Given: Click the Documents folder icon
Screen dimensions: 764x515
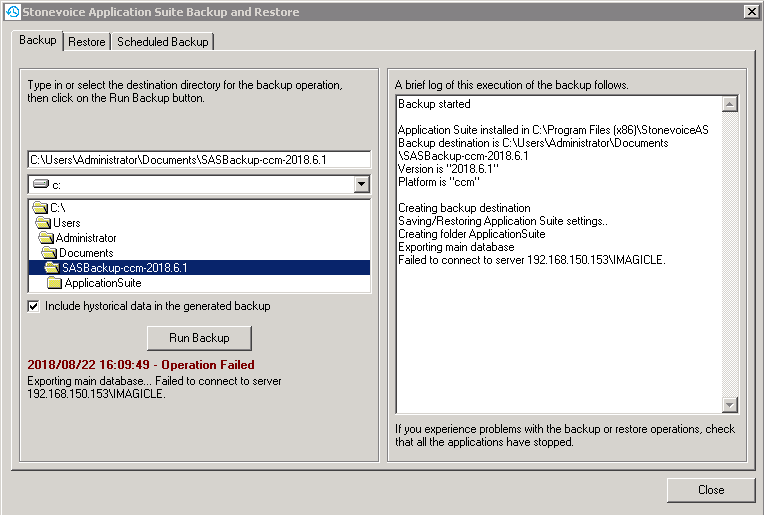Looking at the screenshot, I should point(50,253).
